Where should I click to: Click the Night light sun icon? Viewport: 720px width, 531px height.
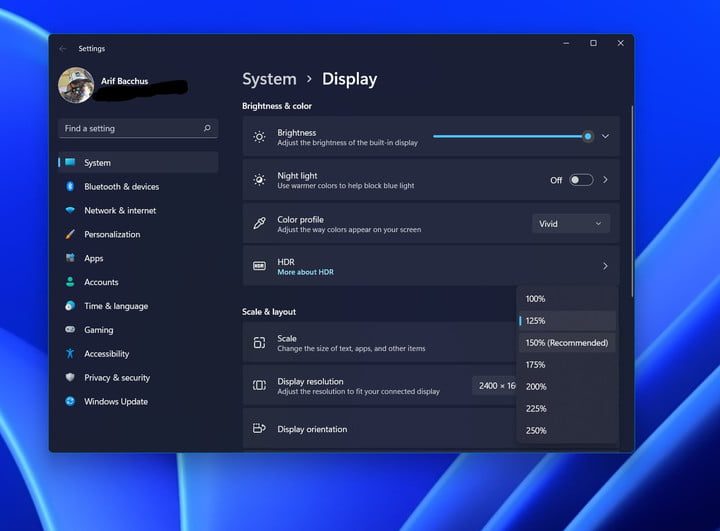coord(259,180)
